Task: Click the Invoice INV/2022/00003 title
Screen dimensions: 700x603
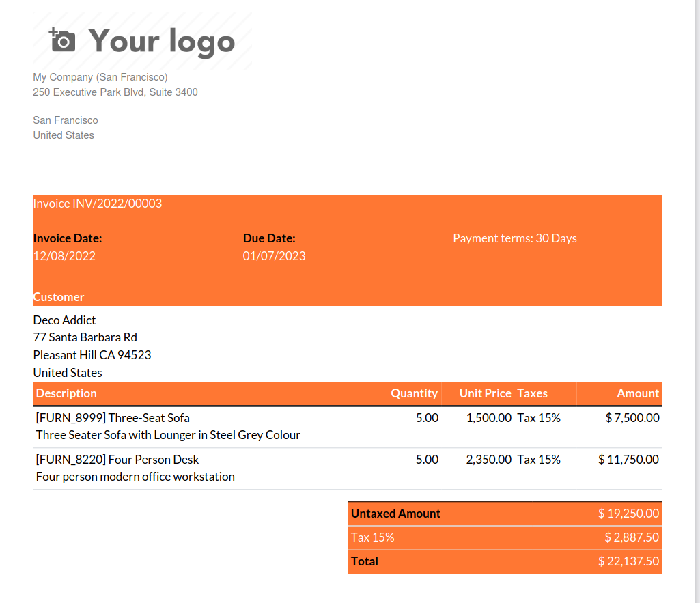Action: pos(98,204)
